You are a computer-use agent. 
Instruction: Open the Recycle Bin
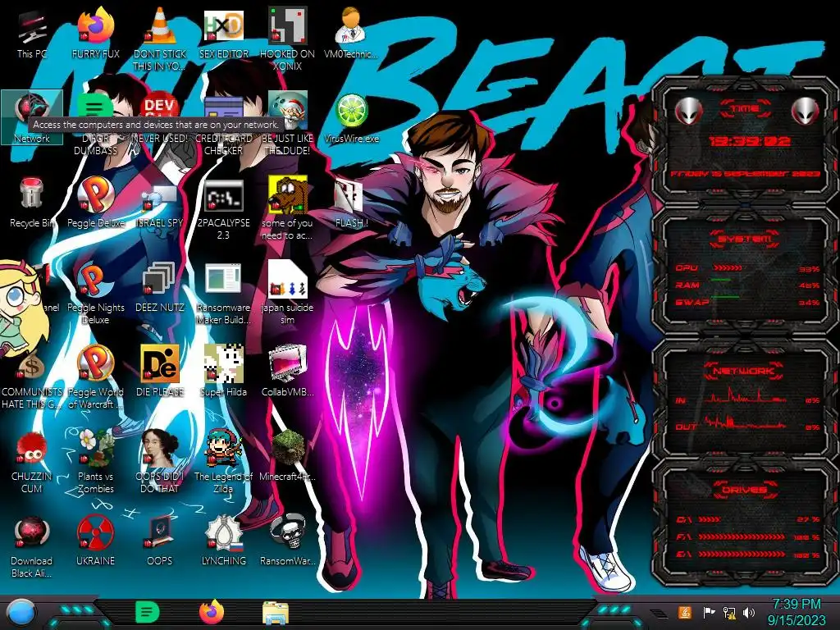(32, 203)
